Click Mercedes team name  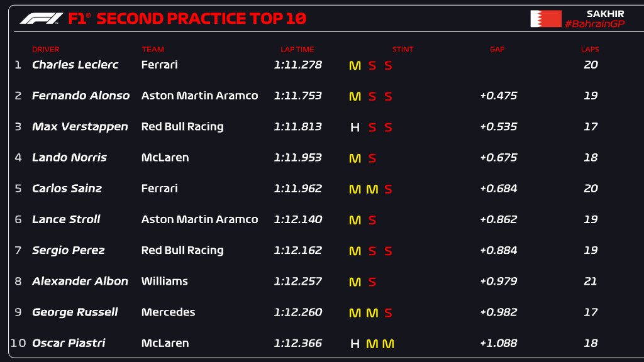168,312
